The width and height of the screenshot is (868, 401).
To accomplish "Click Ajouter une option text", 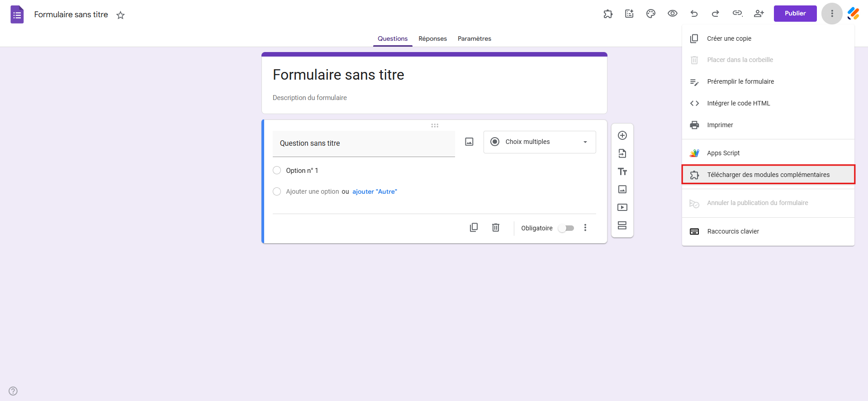I will [x=312, y=191].
